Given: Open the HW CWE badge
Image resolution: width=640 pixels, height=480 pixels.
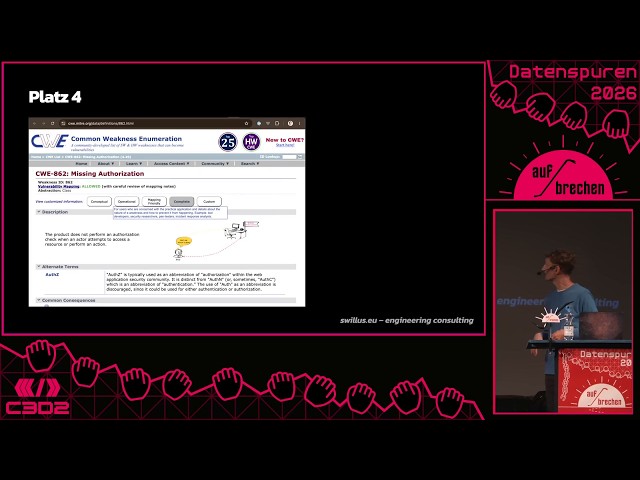Looking at the screenshot, I should pyautogui.click(x=251, y=142).
